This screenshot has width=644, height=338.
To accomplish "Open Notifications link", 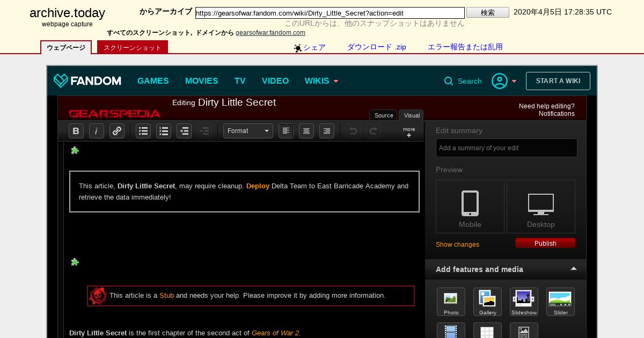I will 557,114.
